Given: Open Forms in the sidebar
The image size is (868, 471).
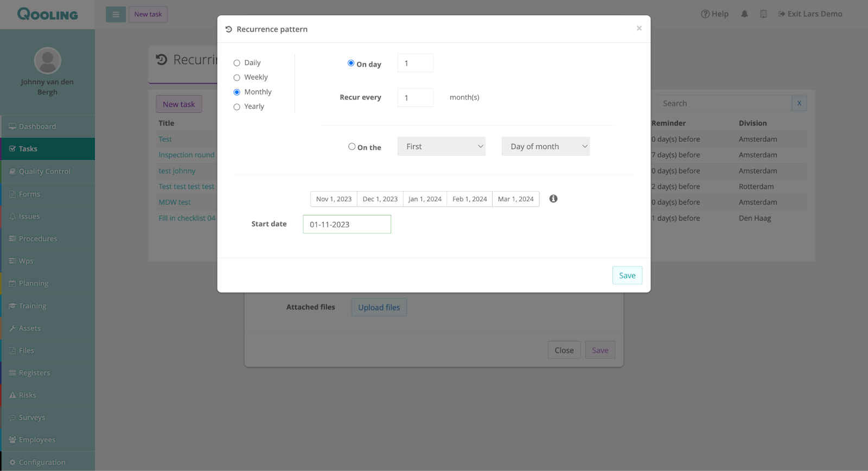Looking at the screenshot, I should click(48, 194).
